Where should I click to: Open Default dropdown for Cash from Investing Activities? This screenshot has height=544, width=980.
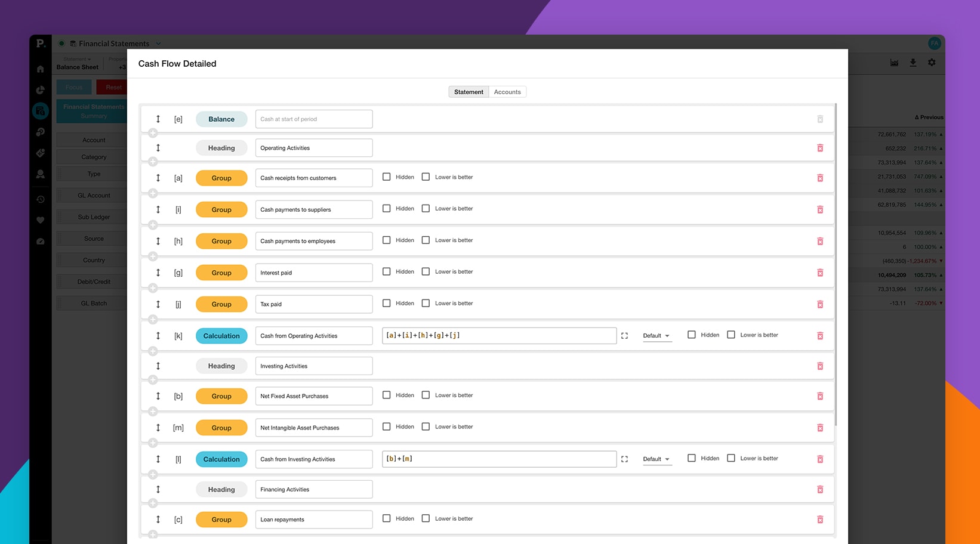tap(656, 459)
